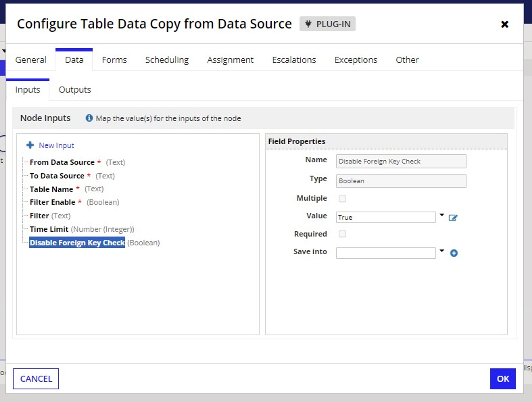Select the Data tab
This screenshot has width=532, height=402.
pyautogui.click(x=74, y=60)
